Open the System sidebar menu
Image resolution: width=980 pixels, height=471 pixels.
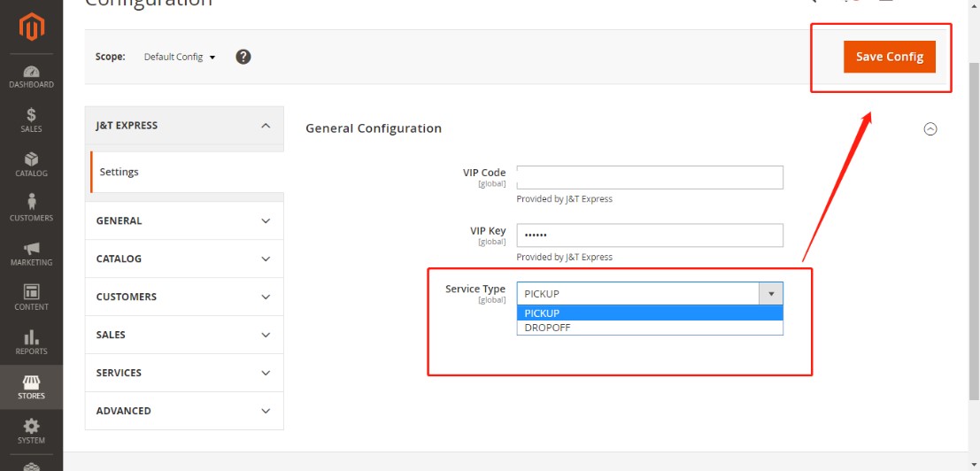(31, 432)
